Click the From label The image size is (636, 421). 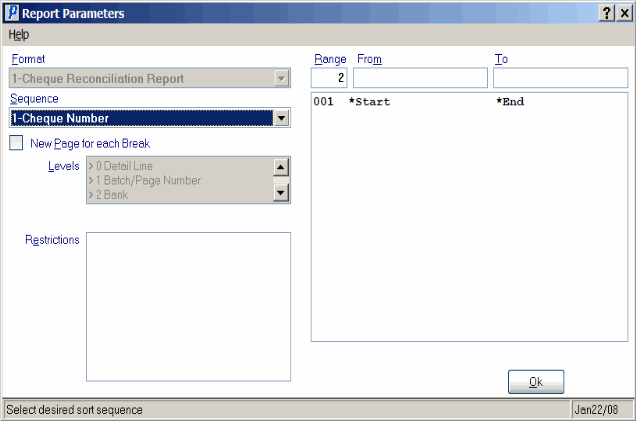coord(369,59)
